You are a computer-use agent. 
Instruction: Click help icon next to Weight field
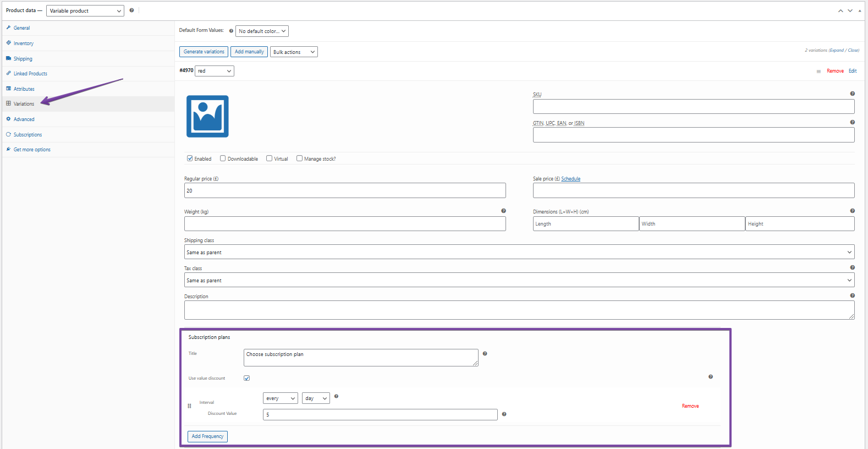pyautogui.click(x=503, y=211)
